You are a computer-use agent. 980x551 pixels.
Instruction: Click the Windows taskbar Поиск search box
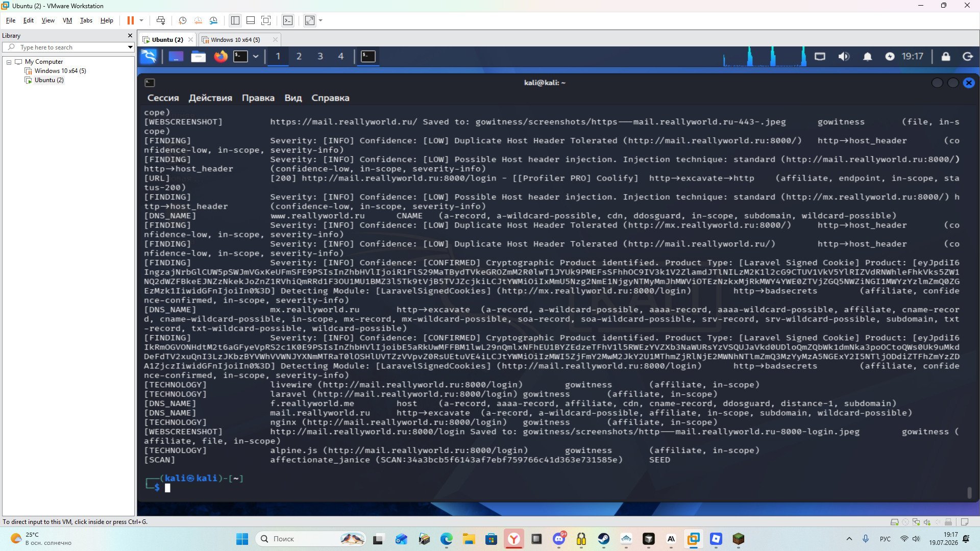point(311,539)
